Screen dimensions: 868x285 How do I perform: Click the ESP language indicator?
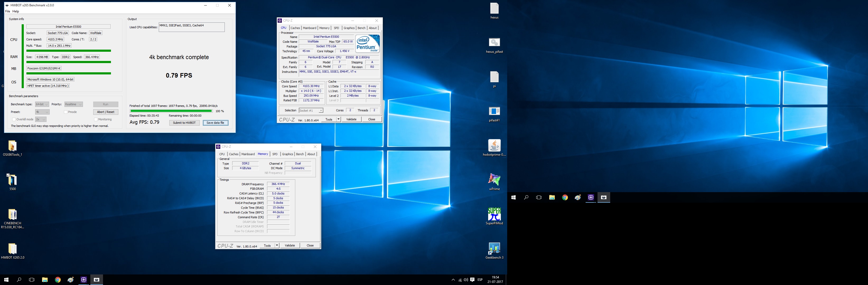coord(480,280)
